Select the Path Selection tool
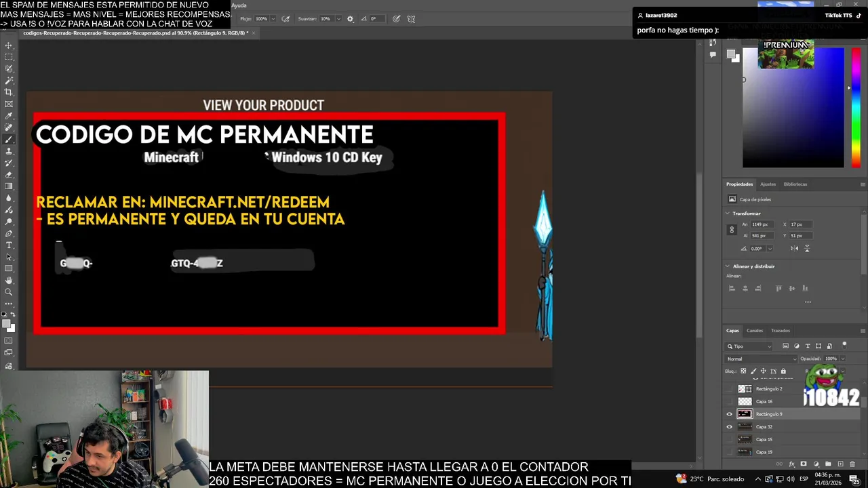Image resolution: width=868 pixels, height=488 pixels. pos(9,257)
